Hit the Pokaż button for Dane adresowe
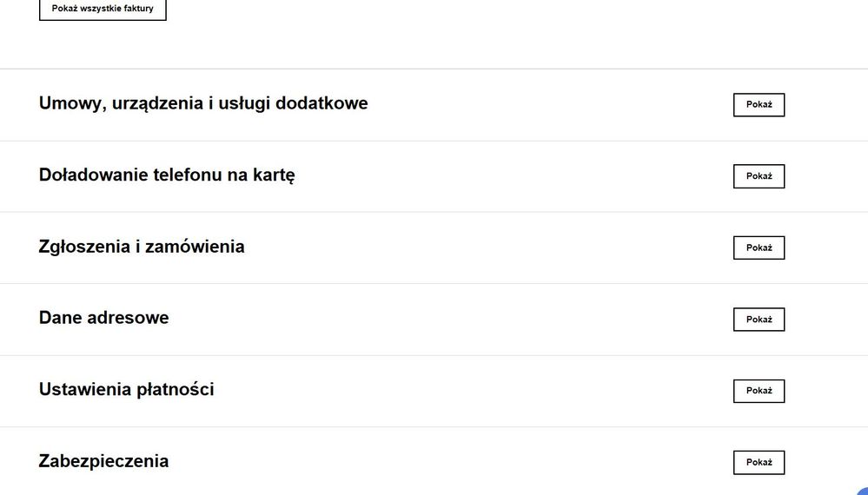 pos(759,320)
